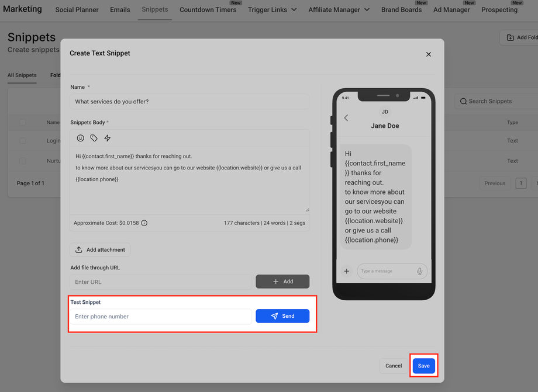Image resolution: width=538 pixels, height=392 pixels.
Task: Switch to the Folders tab
Action: click(55, 75)
